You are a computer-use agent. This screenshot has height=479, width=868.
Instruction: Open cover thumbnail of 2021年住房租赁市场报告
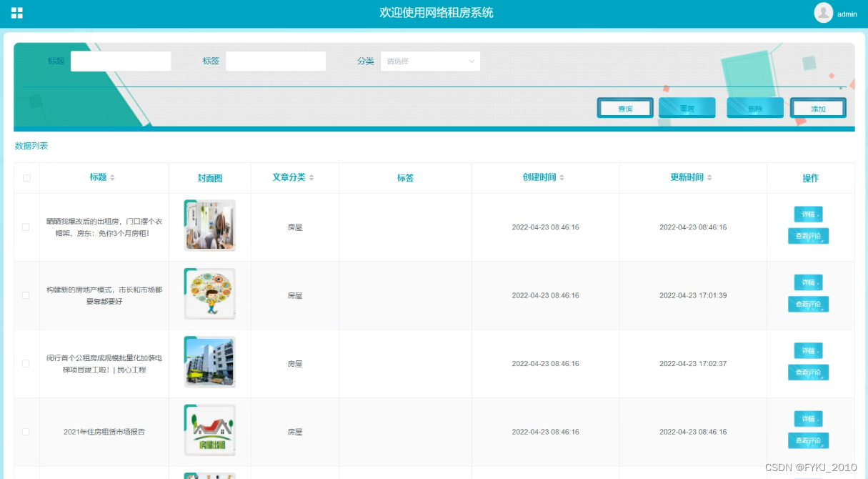[x=210, y=430]
